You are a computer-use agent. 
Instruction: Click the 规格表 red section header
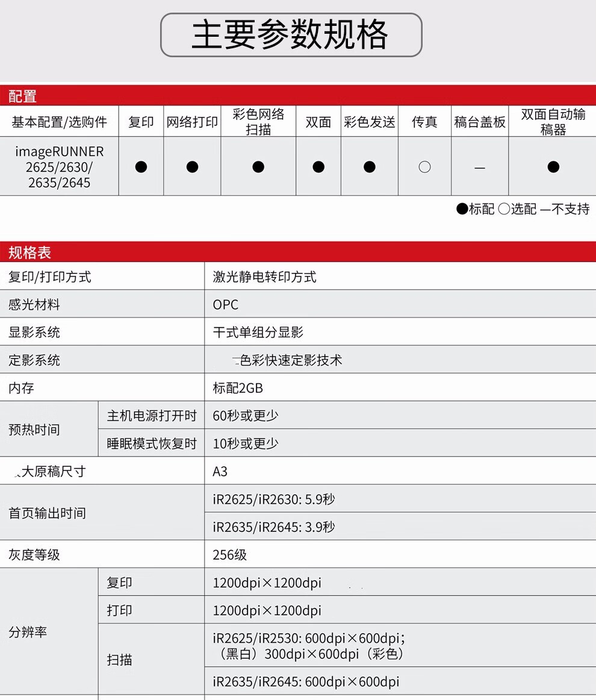click(x=298, y=252)
